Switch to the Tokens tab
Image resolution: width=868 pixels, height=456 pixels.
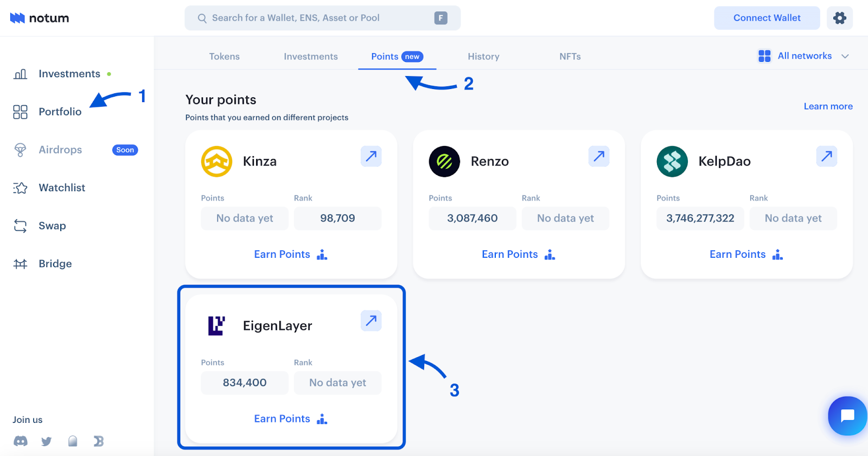pos(225,56)
